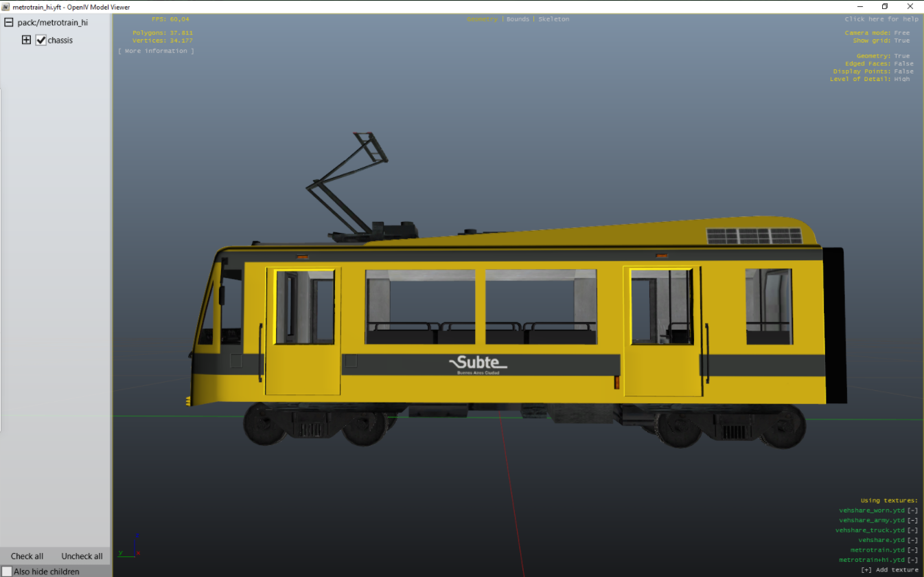This screenshot has width=924, height=577.
Task: Remove the vehshare_truck.ytd texture
Action: pyautogui.click(x=912, y=530)
